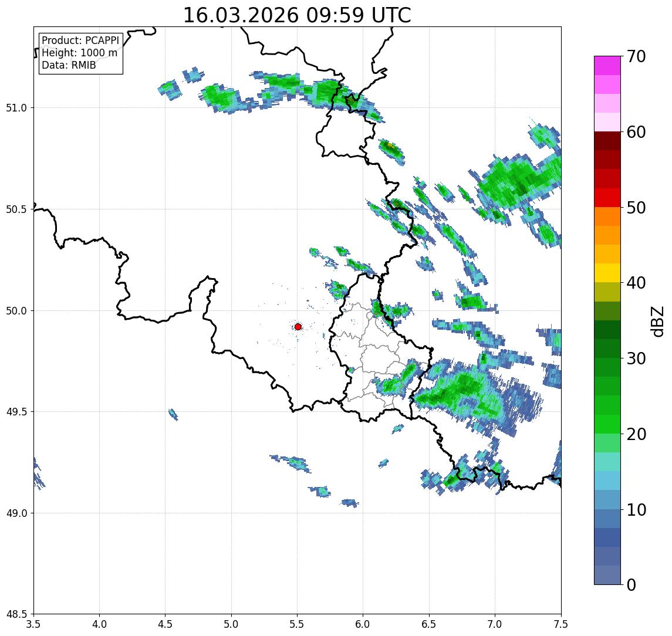Image resolution: width=672 pixels, height=636 pixels.
Task: Click longitude axis label 6.0
Action: pyautogui.click(x=363, y=624)
